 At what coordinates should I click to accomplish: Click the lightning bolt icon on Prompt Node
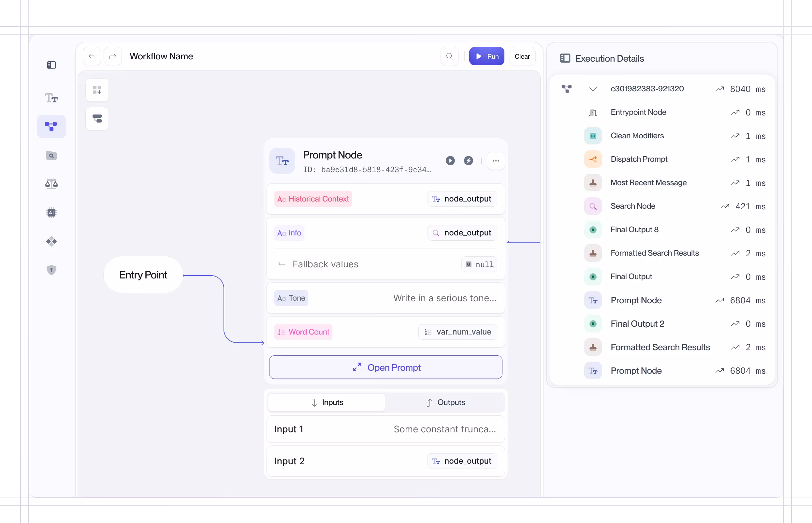pyautogui.click(x=468, y=161)
